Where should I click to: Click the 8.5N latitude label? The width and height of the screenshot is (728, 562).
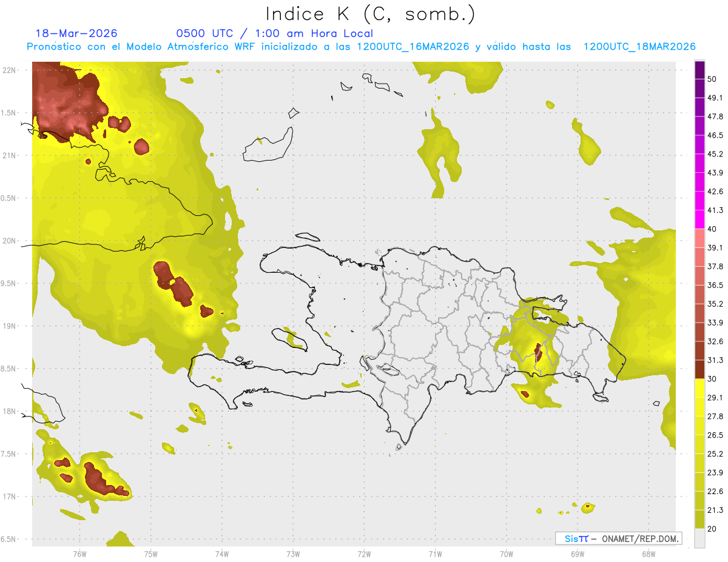click(9, 369)
